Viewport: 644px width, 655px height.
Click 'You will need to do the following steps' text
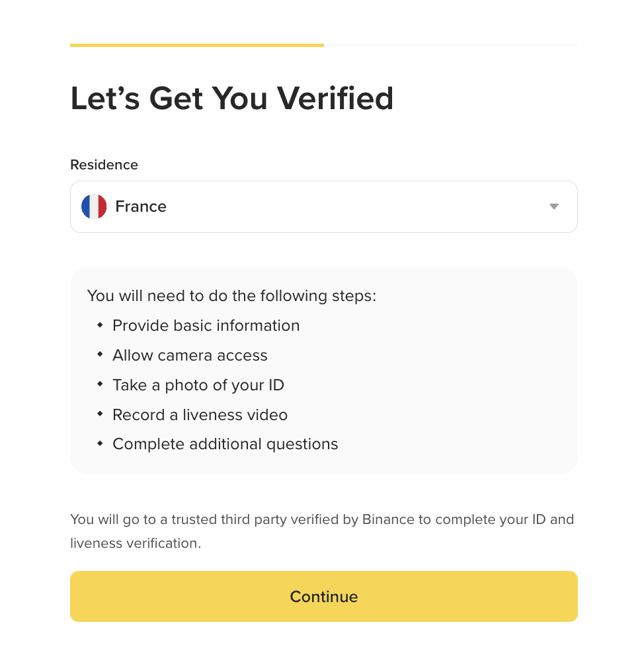231,295
